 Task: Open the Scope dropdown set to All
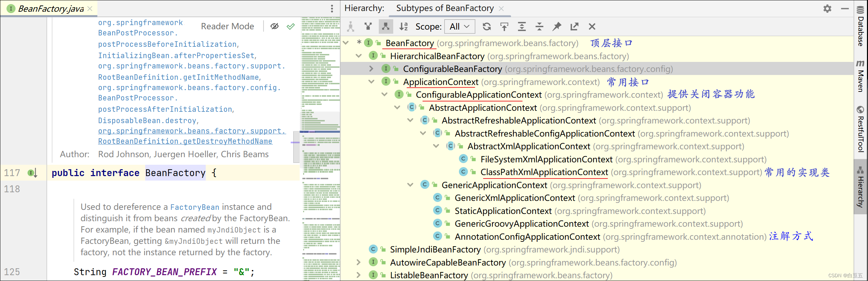(x=459, y=26)
